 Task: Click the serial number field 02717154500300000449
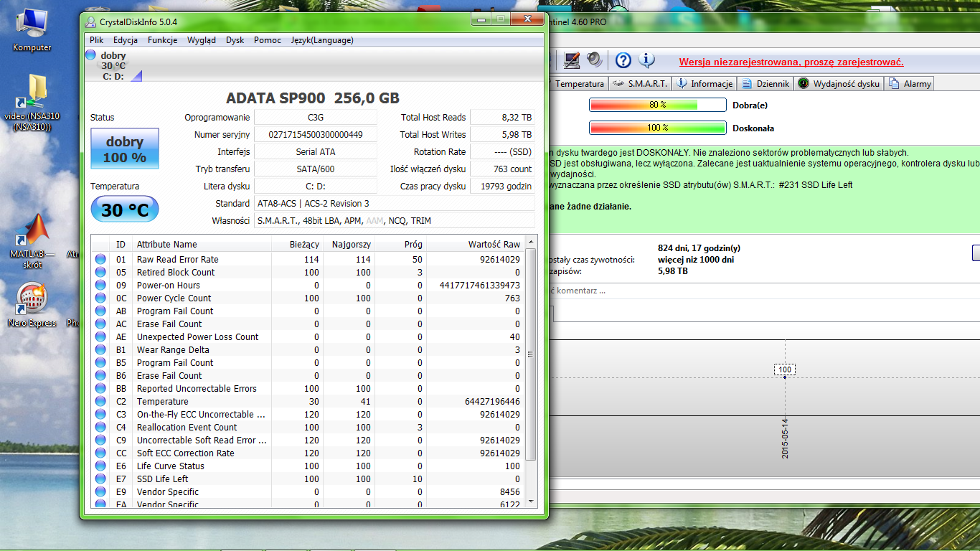coord(316,135)
